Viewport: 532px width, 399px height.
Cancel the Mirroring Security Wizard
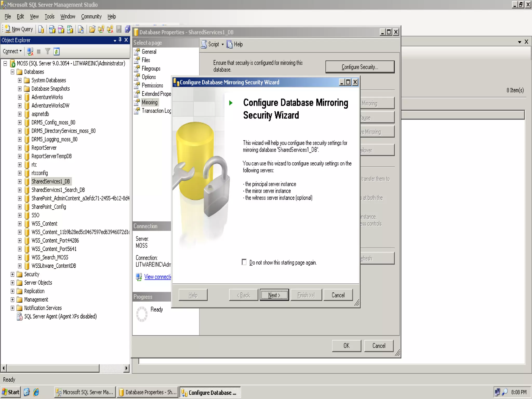coord(338,295)
